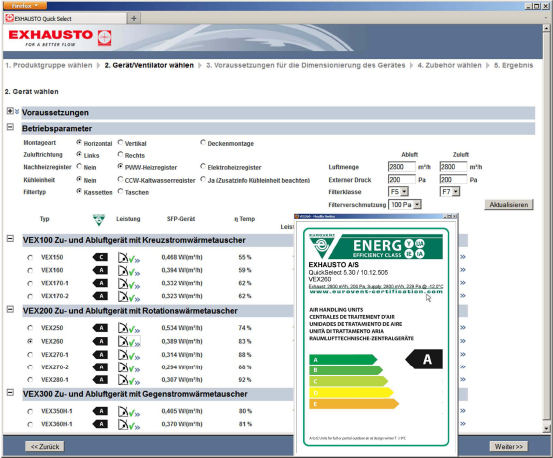
Task: Click the green class A bar on the energy label
Action: point(343,360)
